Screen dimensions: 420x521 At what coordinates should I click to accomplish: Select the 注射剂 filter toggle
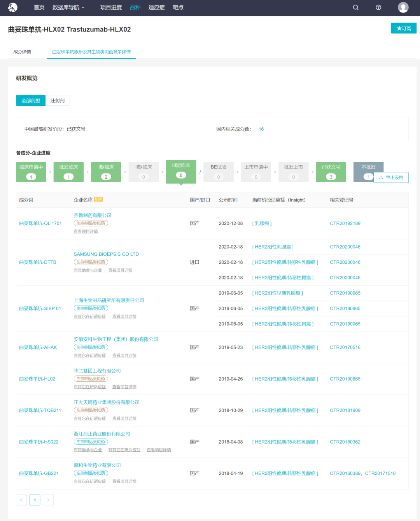58,100
